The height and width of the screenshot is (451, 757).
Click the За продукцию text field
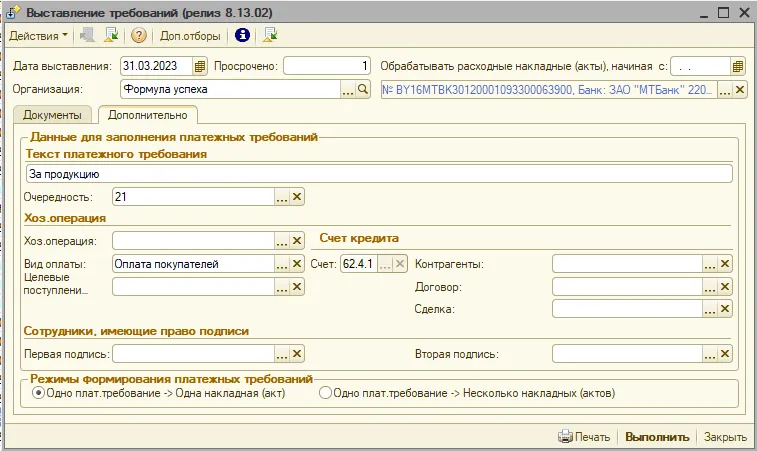point(379,174)
